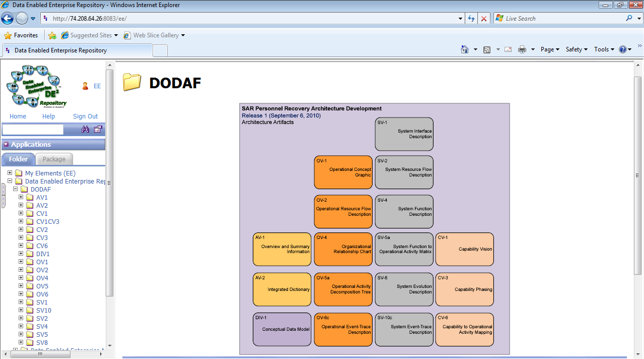The height and width of the screenshot is (359, 644).
Task: Click the binoculars search icon
Action: tap(86, 130)
